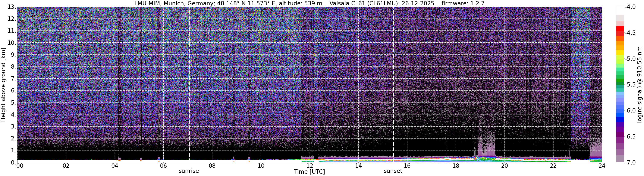The width and height of the screenshot is (644, 176).
Task: Click the x-axis tick label '14'
Action: [358, 166]
